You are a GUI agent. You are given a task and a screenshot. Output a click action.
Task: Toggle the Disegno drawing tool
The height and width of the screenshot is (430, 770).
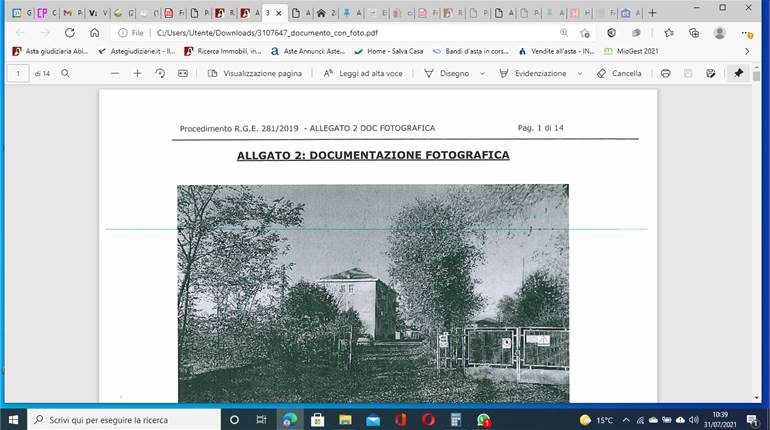447,73
